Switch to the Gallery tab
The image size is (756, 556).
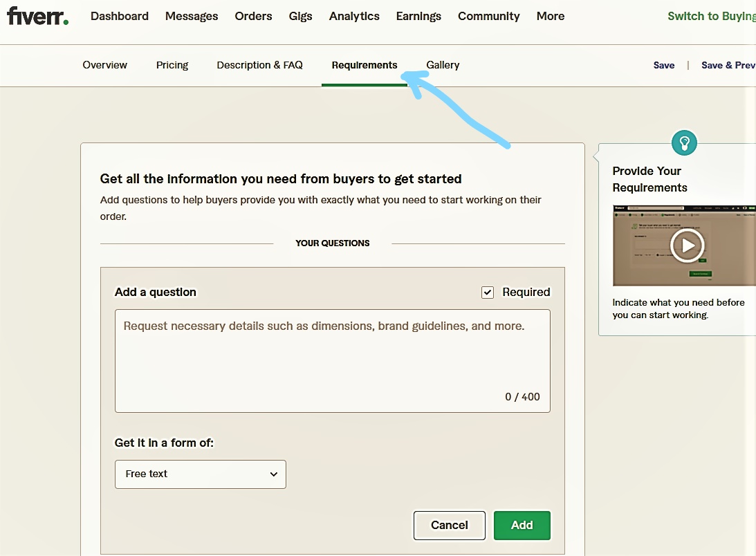coord(443,65)
